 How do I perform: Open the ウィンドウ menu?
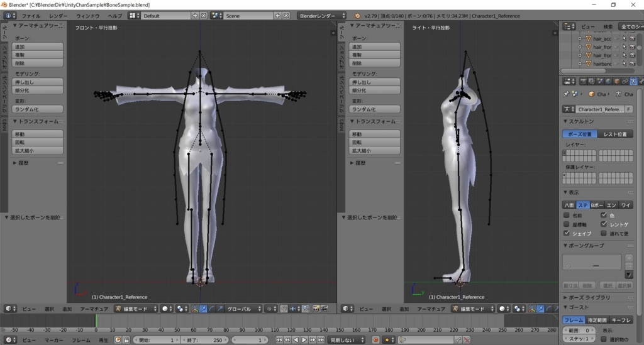[87, 16]
